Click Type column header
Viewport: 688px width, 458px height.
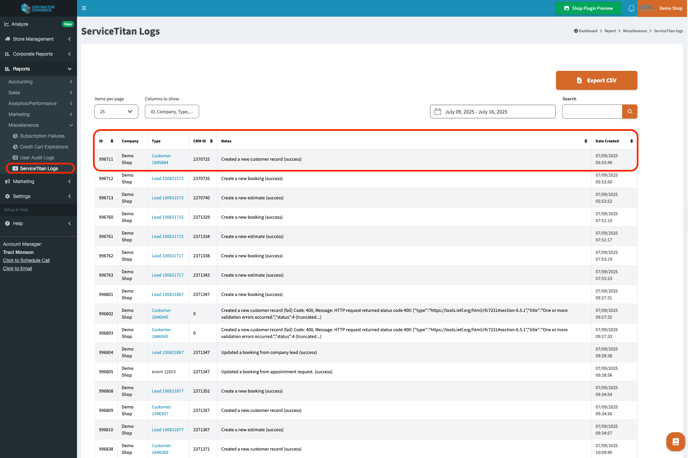[x=156, y=141]
